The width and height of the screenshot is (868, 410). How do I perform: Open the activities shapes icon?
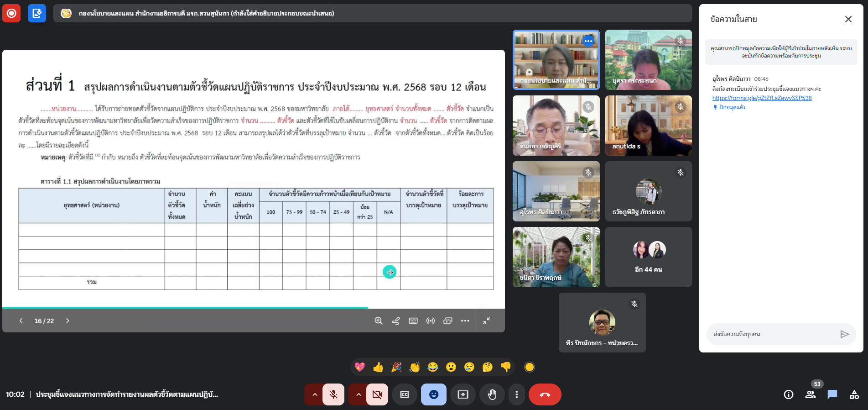click(x=854, y=394)
